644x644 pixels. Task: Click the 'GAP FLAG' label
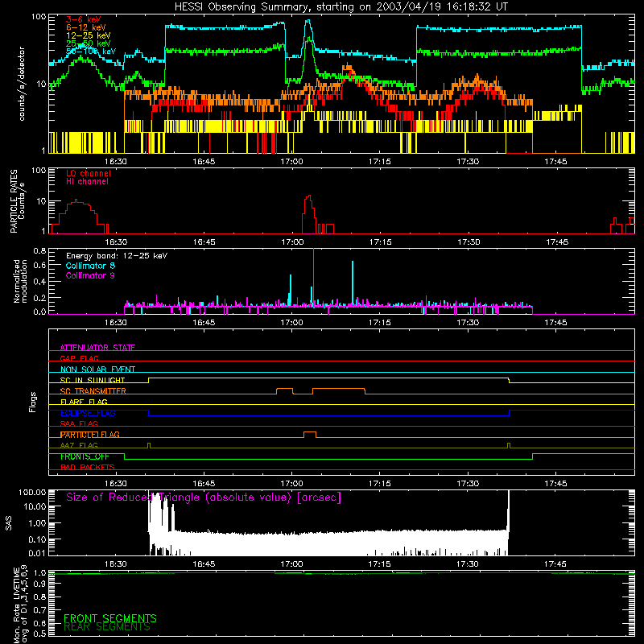tap(79, 358)
